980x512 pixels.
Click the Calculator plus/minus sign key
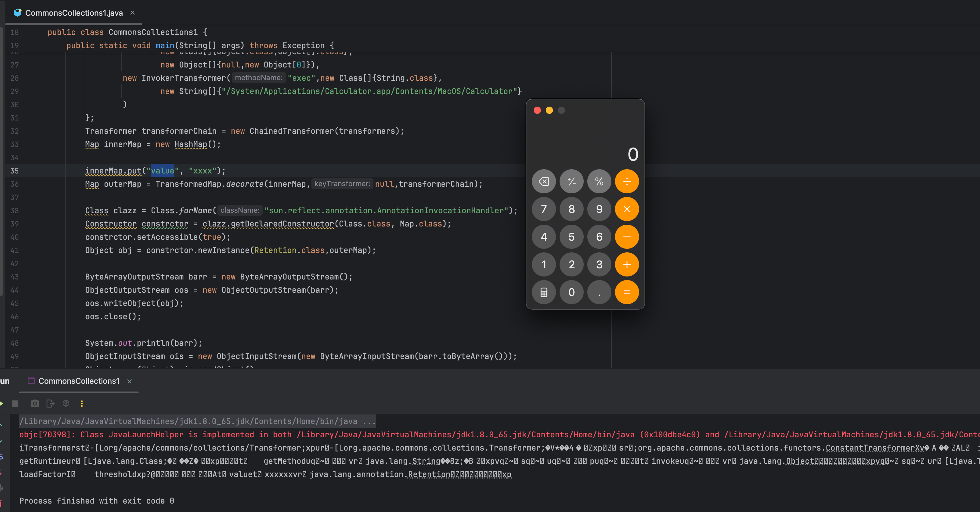point(571,181)
